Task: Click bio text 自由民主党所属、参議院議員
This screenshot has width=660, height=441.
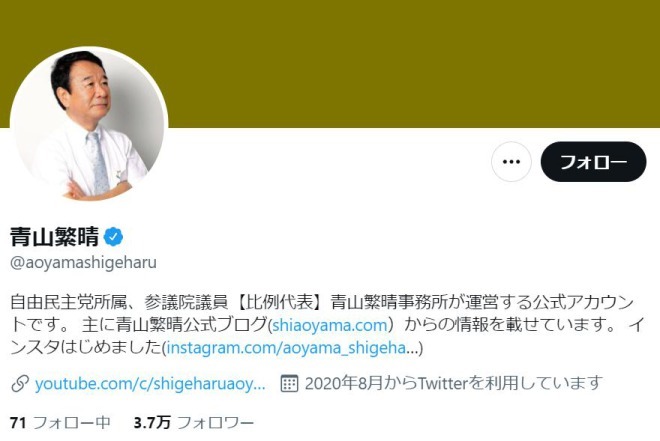Action: [x=119, y=302]
